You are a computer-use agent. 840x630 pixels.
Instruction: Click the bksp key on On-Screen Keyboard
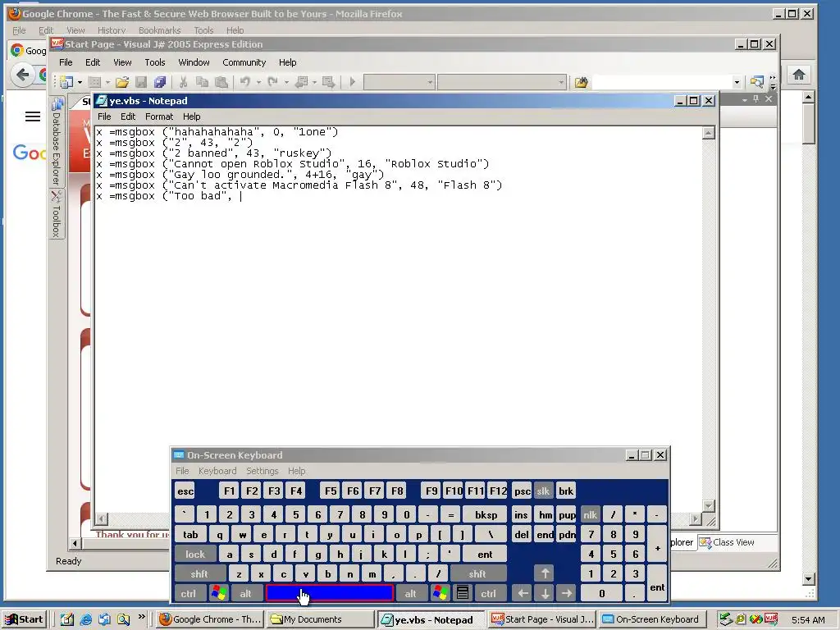[486, 515]
